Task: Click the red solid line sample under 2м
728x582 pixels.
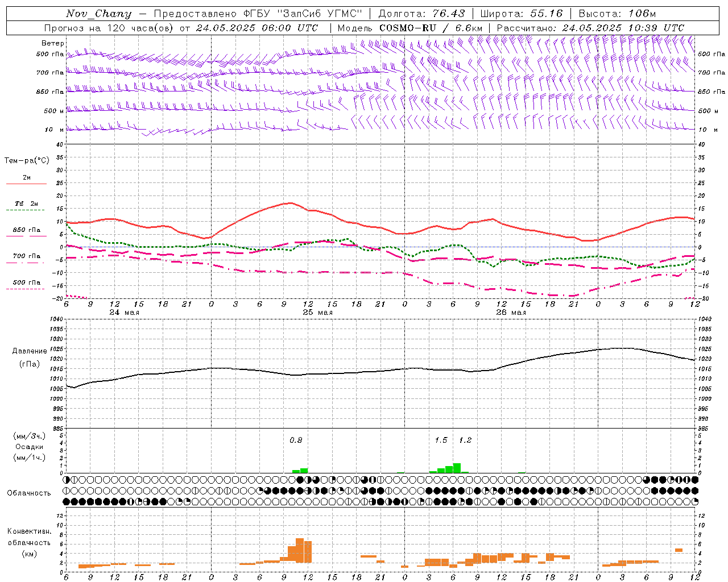Action: click(26, 184)
